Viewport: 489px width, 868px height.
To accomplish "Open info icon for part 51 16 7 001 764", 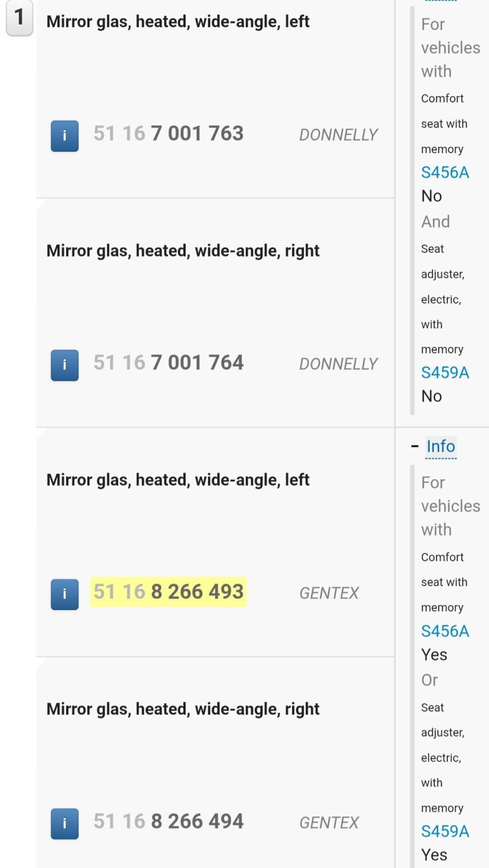I will pos(65,365).
